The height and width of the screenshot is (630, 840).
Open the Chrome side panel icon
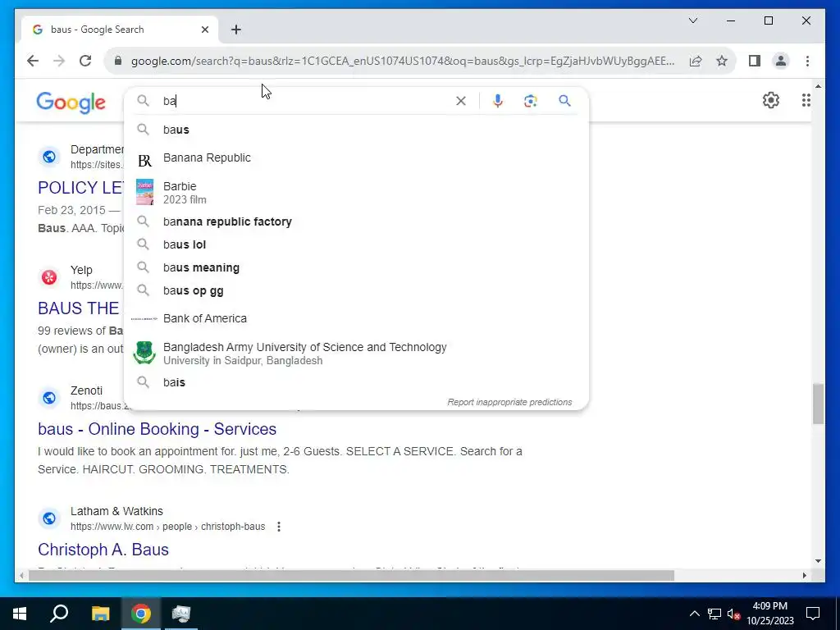tap(755, 61)
